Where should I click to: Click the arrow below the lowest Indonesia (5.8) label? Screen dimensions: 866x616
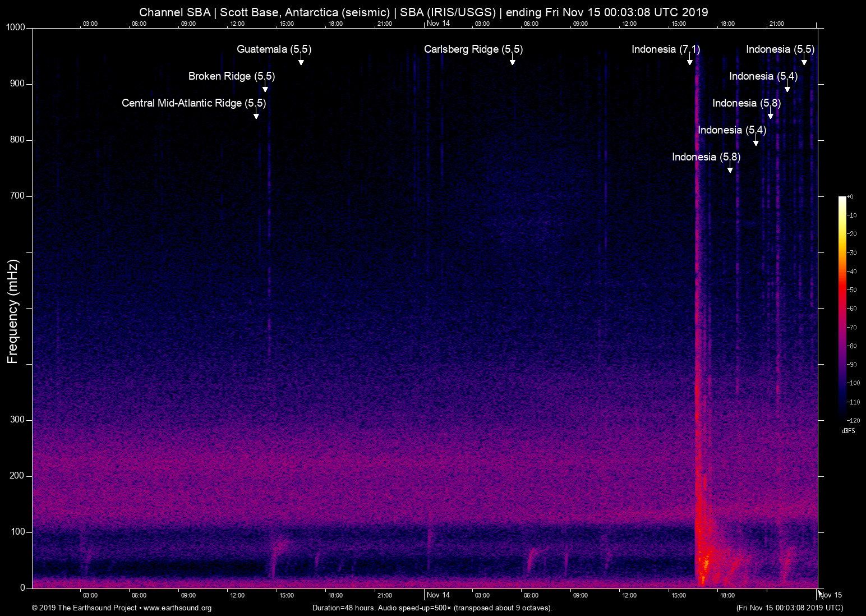[730, 169]
